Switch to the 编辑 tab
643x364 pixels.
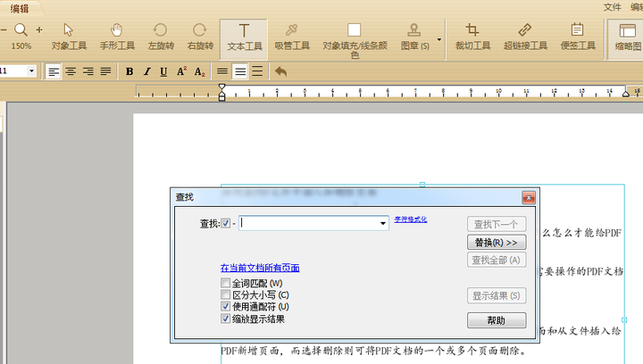point(20,8)
